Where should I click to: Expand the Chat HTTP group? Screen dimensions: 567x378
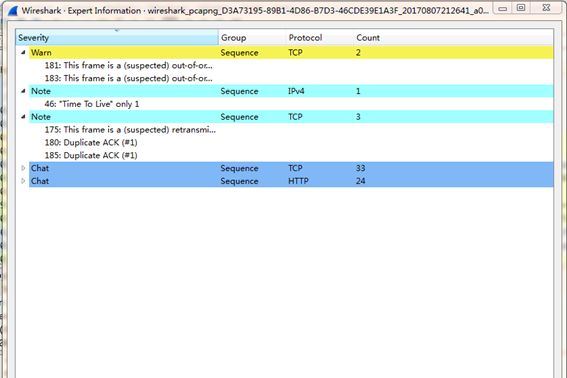coord(23,181)
